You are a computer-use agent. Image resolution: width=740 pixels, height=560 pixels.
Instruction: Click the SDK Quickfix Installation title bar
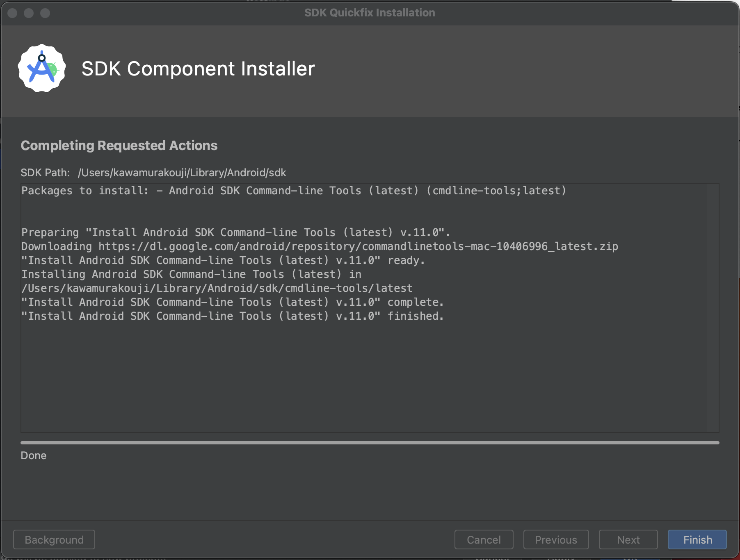[x=370, y=13]
